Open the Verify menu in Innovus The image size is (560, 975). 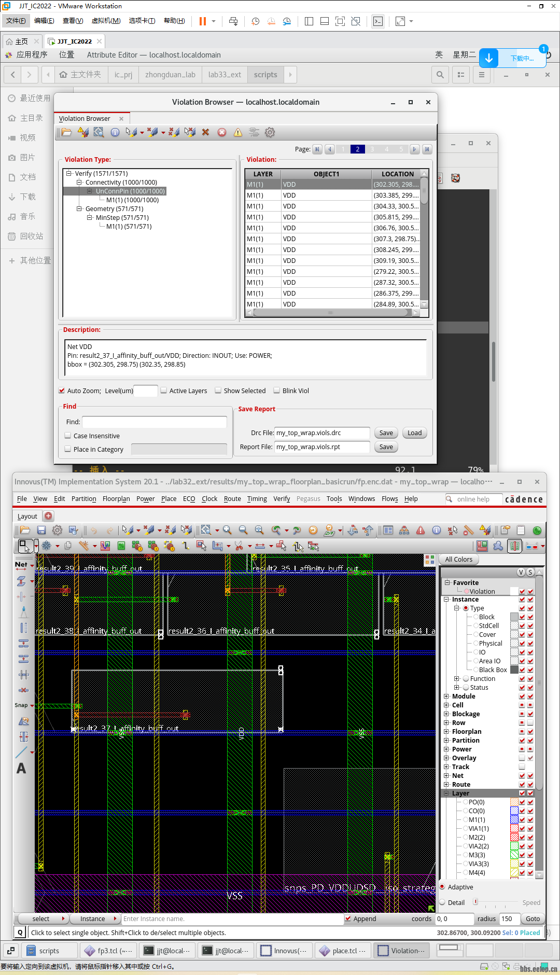[x=282, y=499]
